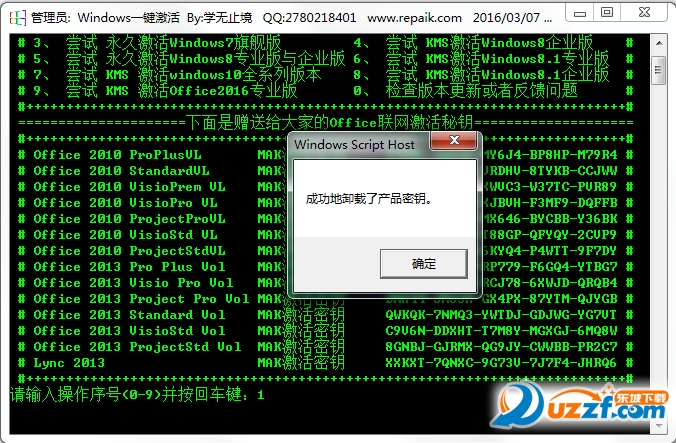Click the key 8GNBJ-GJRMX-QG9JY-CWVBB-PR2C7
Viewport: 676px width, 443px height.
(x=501, y=346)
